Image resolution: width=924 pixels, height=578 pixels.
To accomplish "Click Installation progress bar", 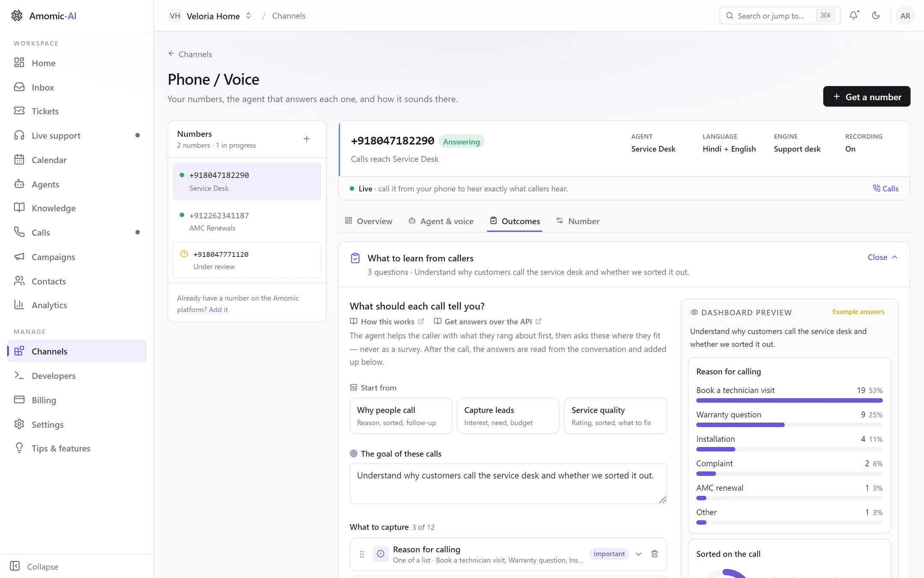I will (789, 449).
